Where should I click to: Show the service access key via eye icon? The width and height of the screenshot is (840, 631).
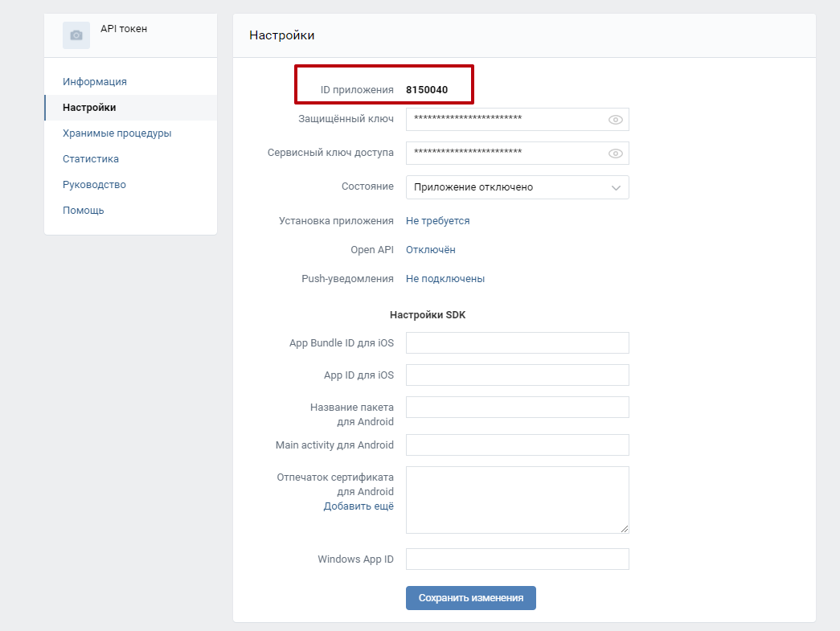coord(616,154)
